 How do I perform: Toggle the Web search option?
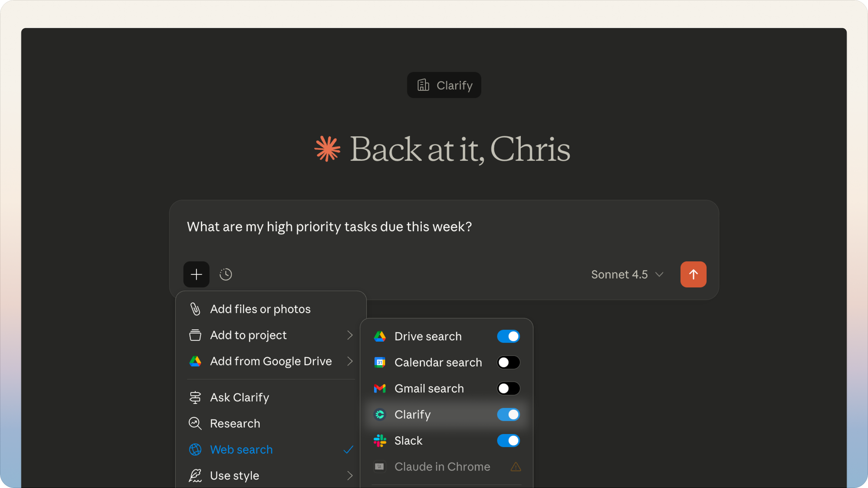tap(241, 449)
